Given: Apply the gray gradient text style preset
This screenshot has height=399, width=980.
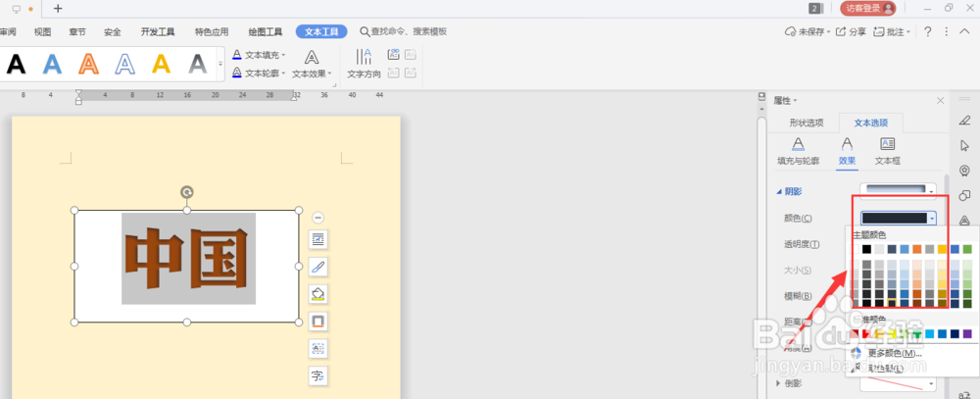Looking at the screenshot, I should 198,64.
